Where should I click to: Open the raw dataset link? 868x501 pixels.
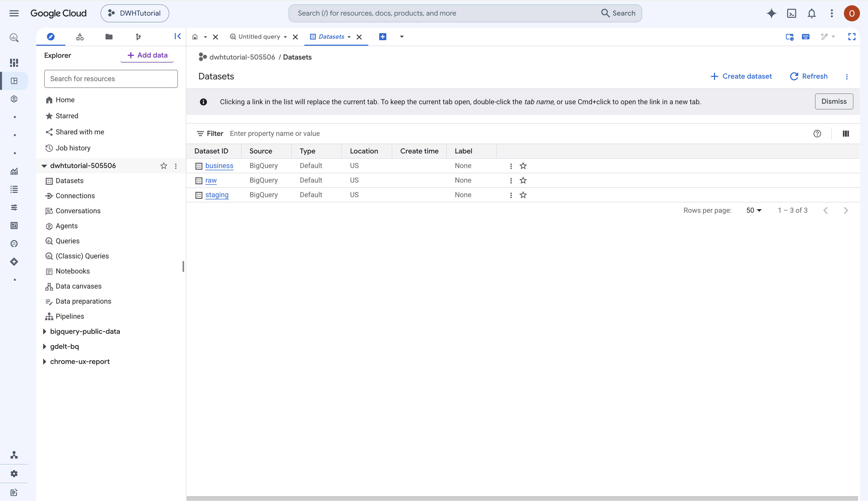click(211, 180)
